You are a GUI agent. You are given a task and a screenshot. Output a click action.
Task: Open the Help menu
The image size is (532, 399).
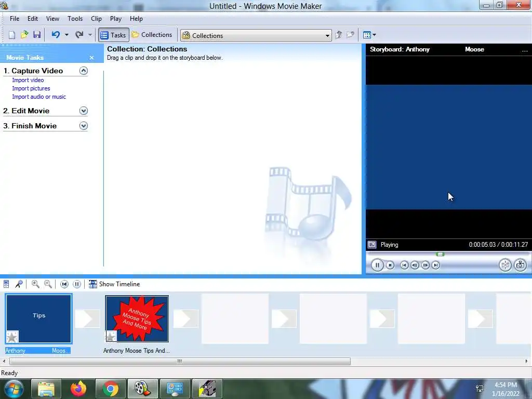tap(136, 19)
